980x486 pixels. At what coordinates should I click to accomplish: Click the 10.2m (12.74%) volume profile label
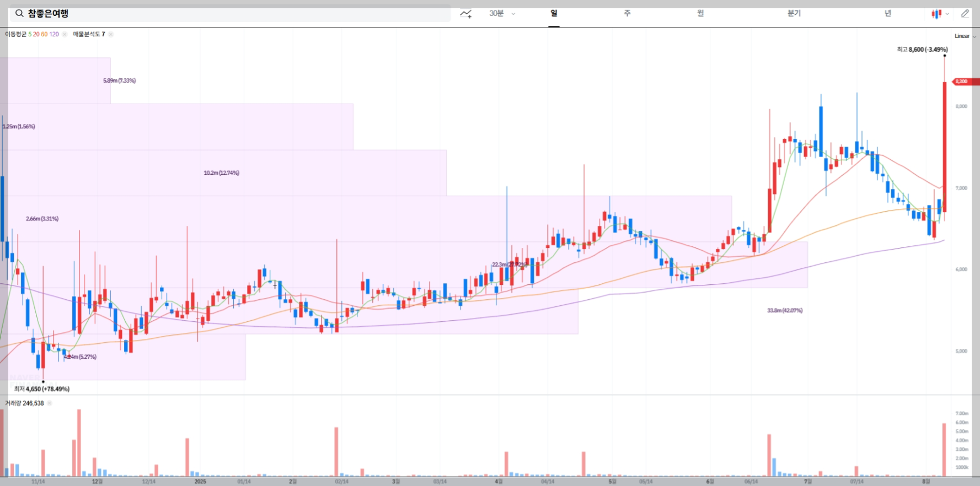(221, 173)
